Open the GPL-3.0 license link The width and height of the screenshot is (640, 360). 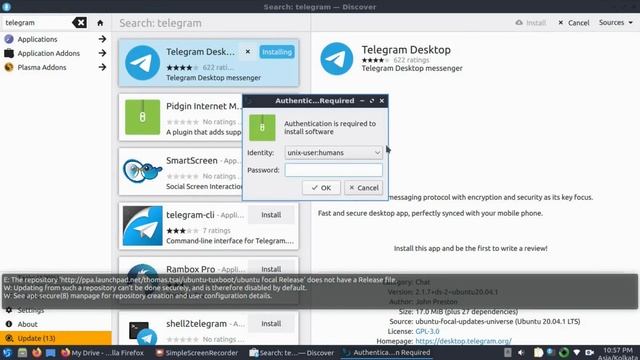pyautogui.click(x=427, y=331)
